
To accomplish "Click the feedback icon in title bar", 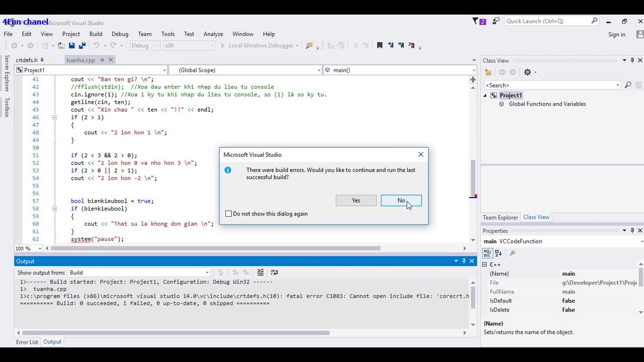I will (x=496, y=21).
